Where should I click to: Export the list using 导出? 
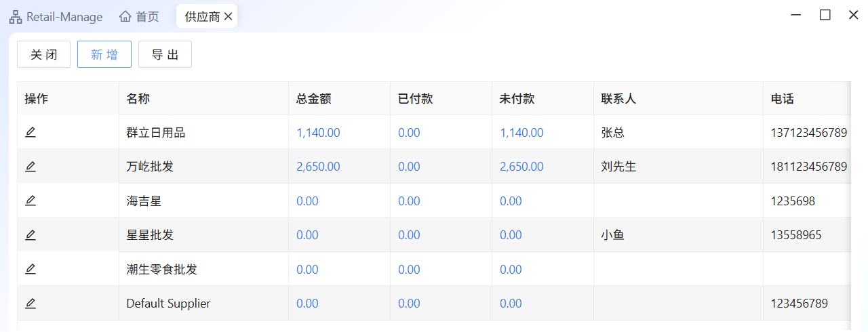tap(165, 55)
